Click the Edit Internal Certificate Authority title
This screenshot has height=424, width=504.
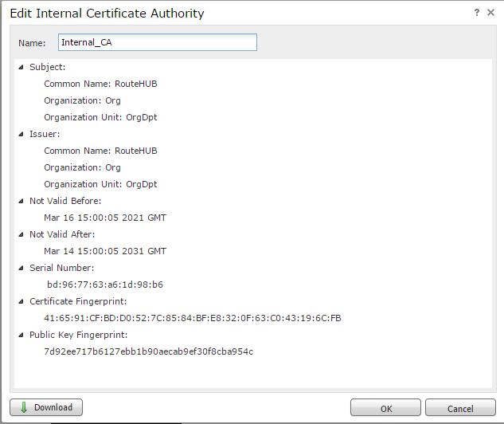click(x=107, y=14)
